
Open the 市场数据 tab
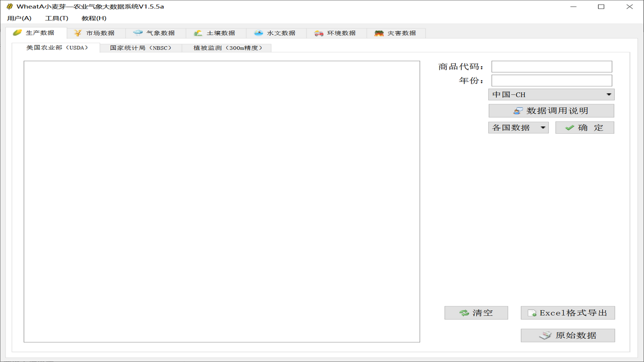point(95,33)
